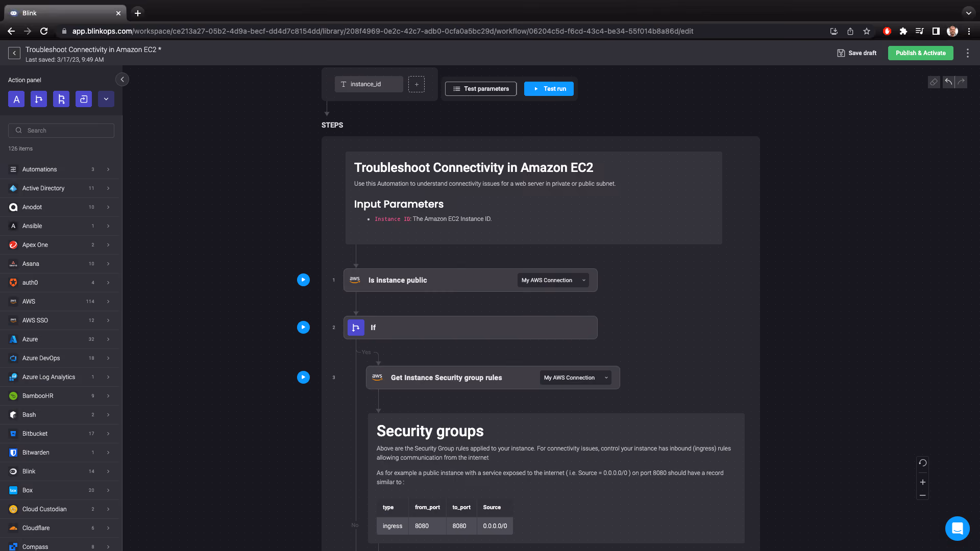Open Bitwarden category
Image resolution: width=980 pixels, height=551 pixels.
(x=59, y=453)
